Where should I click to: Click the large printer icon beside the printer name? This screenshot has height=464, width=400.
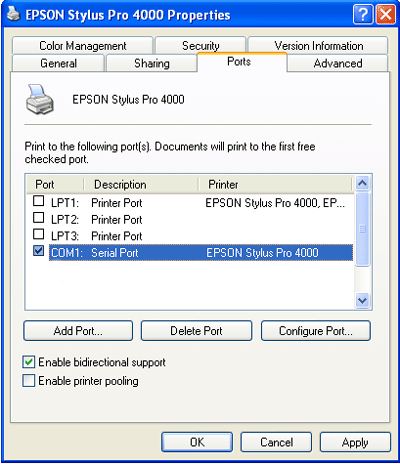coord(40,100)
